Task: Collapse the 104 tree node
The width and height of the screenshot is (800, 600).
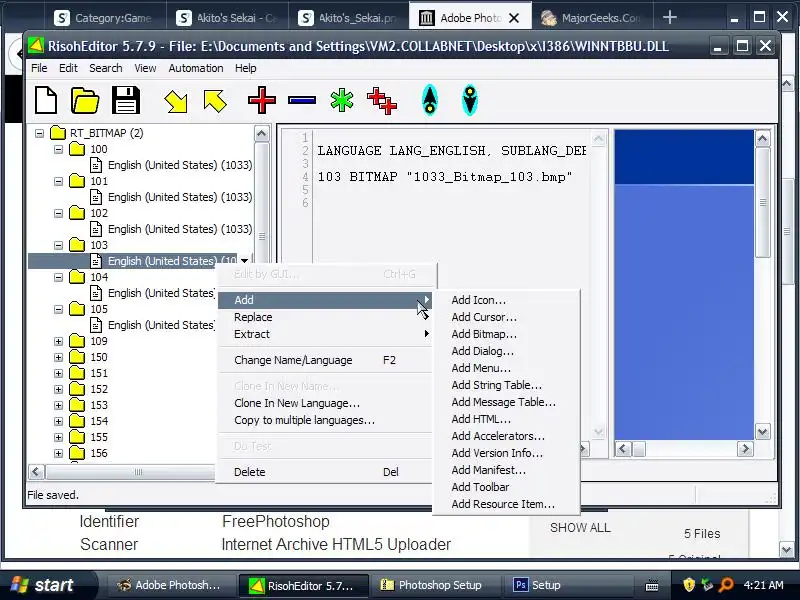Action: (x=58, y=278)
